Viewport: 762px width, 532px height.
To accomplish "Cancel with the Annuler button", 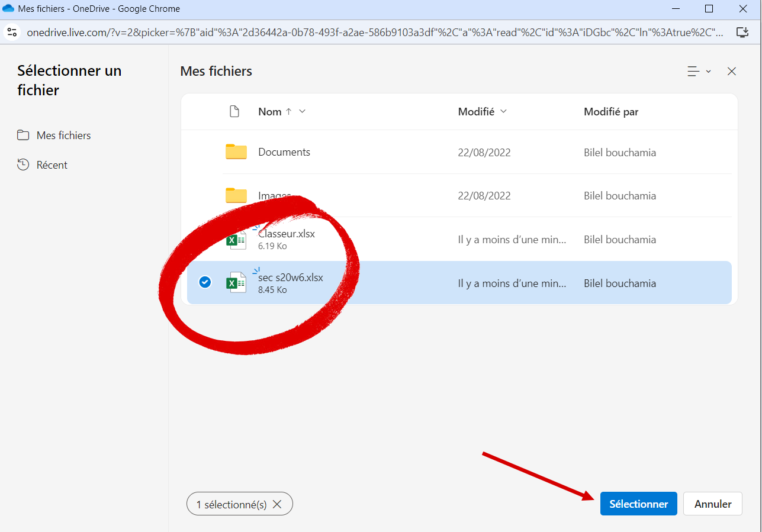I will tap(713, 504).
